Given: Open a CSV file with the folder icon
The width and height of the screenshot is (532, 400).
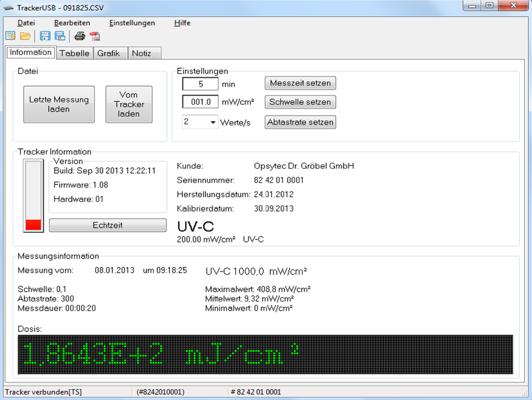Looking at the screenshot, I should point(24,36).
